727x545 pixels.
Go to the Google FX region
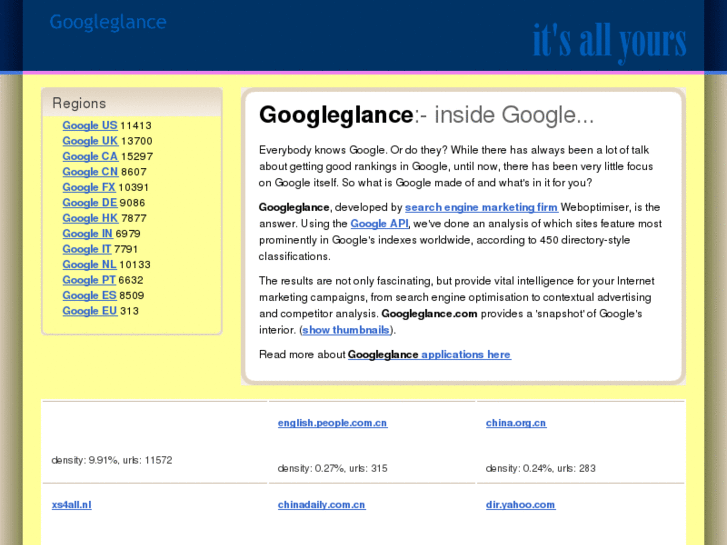pos(89,187)
